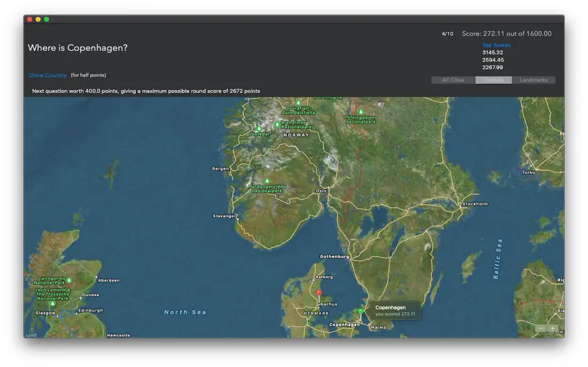Click the Show Country hint link
The width and height of the screenshot is (588, 367).
[48, 75]
